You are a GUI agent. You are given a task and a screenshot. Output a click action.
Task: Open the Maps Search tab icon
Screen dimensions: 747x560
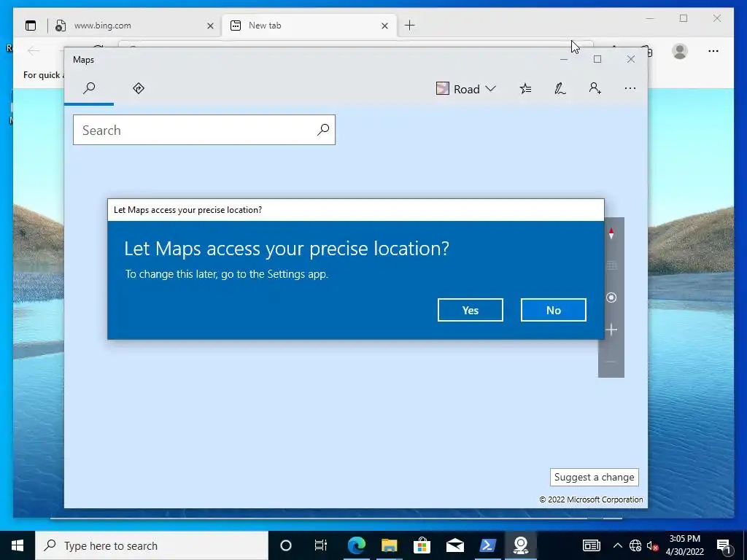tap(89, 88)
